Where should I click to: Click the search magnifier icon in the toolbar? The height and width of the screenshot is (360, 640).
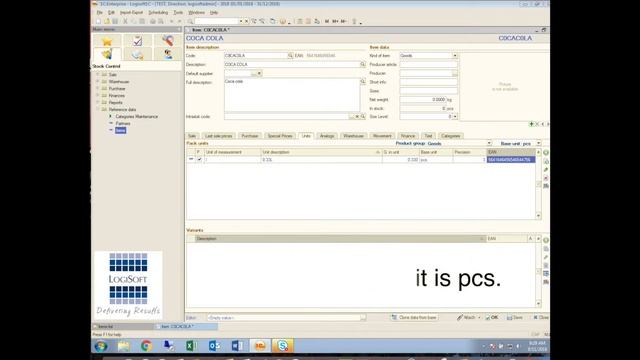[x=190, y=21]
